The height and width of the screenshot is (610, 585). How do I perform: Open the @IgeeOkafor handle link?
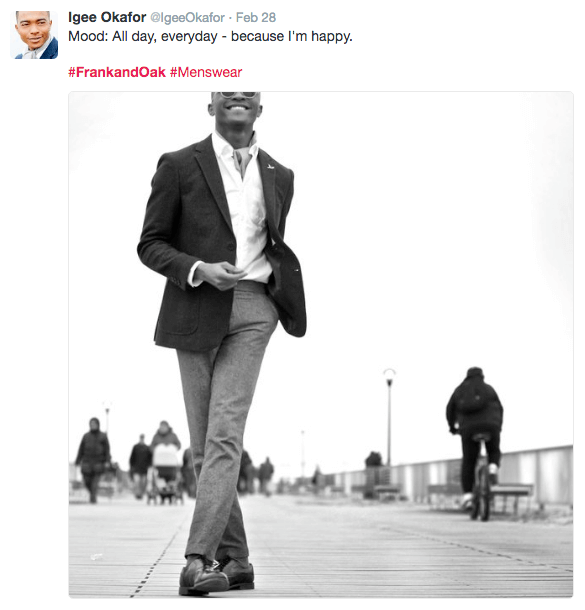click(x=187, y=18)
